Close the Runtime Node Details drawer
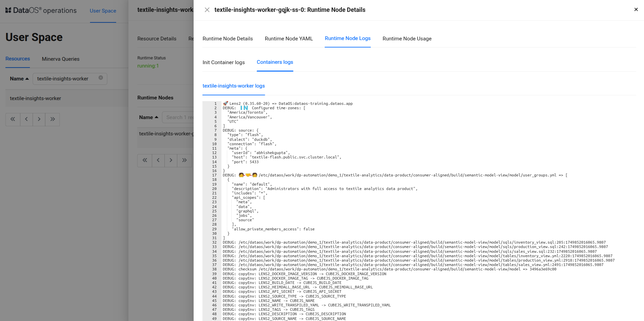The width and height of the screenshot is (644, 321). point(207,10)
